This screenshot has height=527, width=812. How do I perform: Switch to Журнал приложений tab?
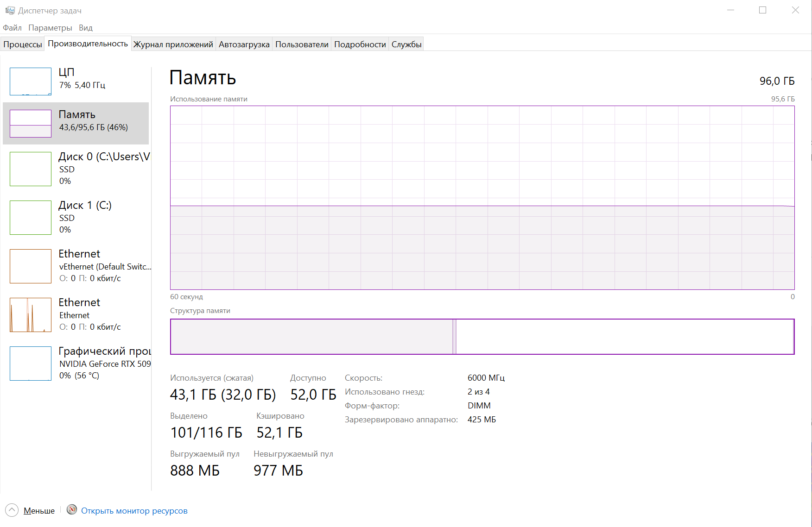(x=173, y=44)
